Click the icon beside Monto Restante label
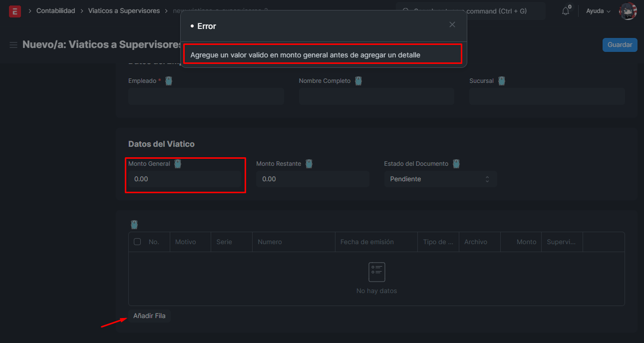 click(309, 164)
